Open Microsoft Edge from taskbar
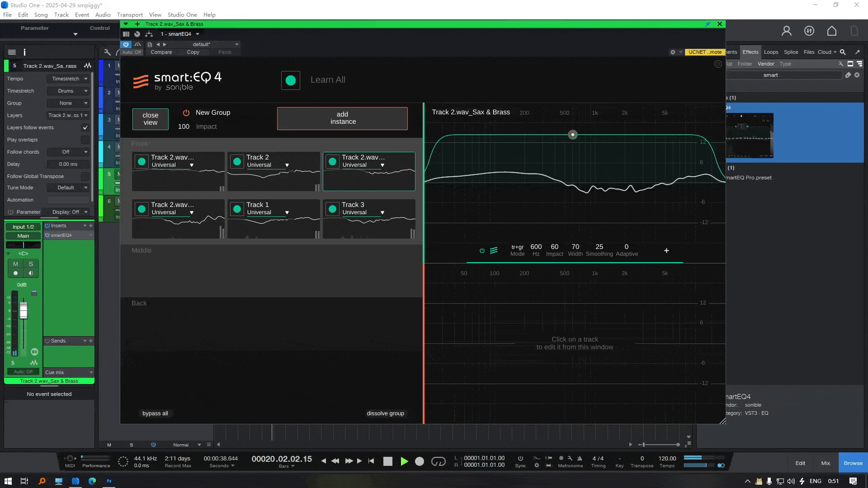 (x=92, y=481)
